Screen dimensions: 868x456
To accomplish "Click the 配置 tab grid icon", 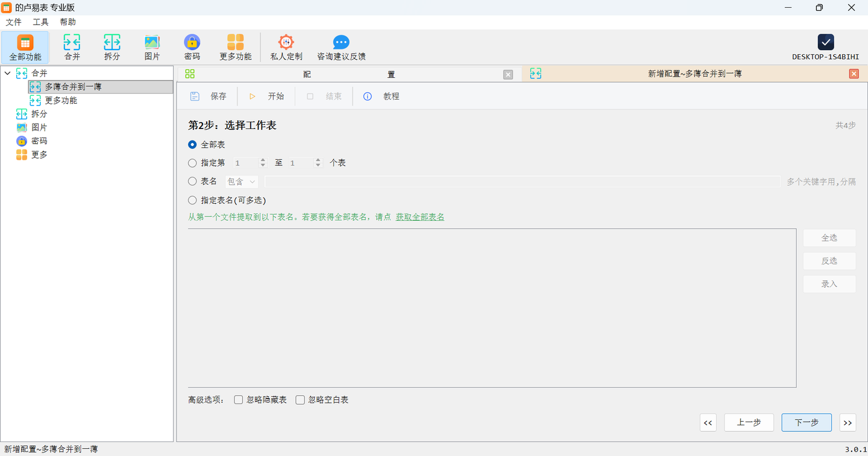I will 190,74.
